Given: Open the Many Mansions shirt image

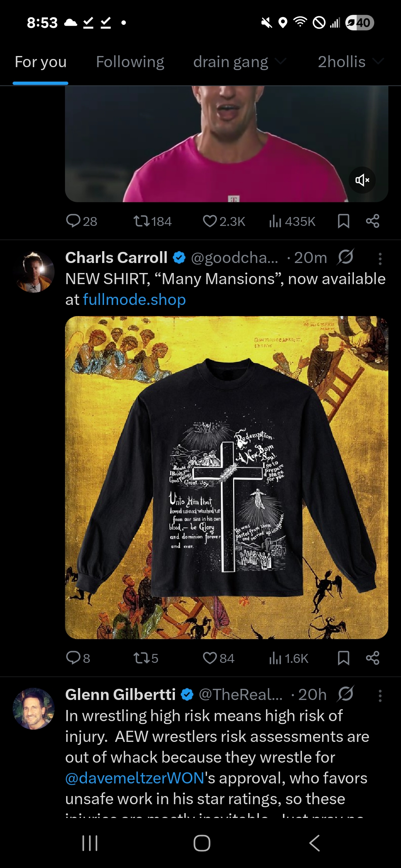Looking at the screenshot, I should (226, 477).
